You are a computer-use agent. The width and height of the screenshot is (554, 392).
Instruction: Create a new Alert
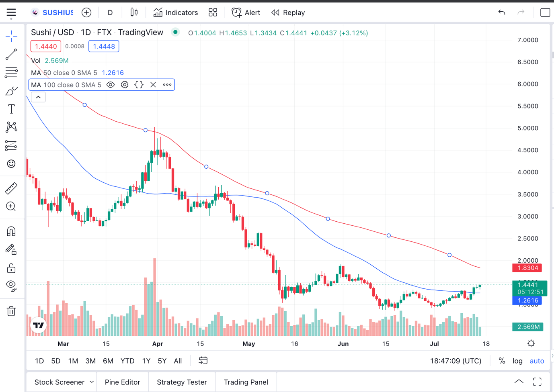click(x=246, y=13)
